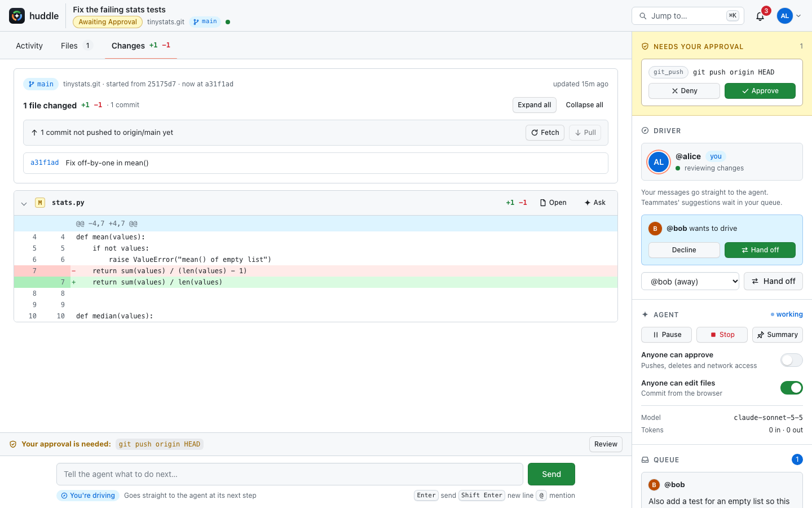Toggle Anyone can approve switch
This screenshot has width=812, height=508.
792,360
